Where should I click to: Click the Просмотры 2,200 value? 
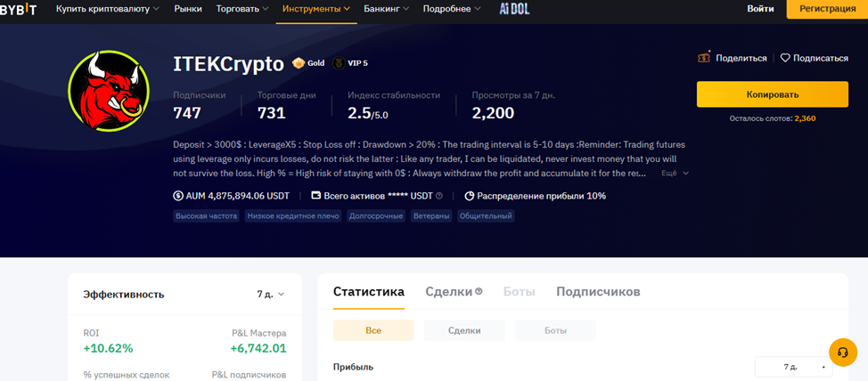493,113
